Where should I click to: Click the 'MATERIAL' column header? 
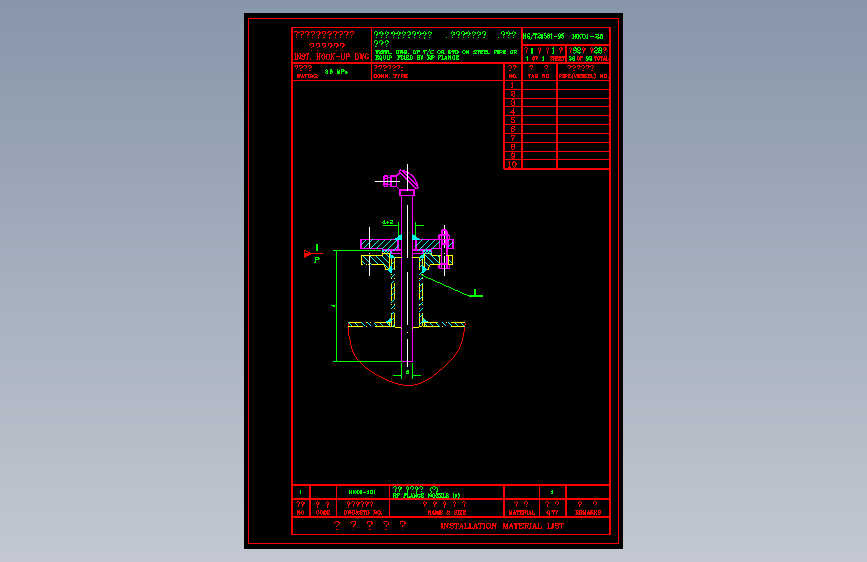pos(521,513)
